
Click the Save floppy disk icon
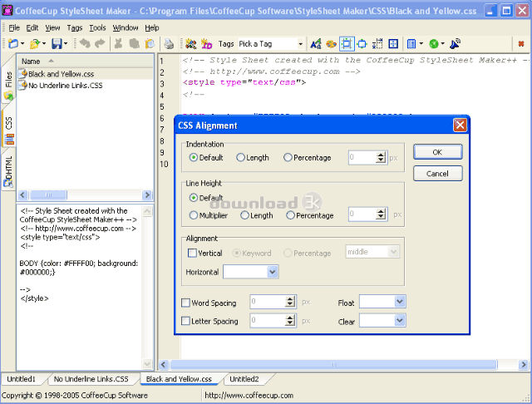click(x=57, y=44)
